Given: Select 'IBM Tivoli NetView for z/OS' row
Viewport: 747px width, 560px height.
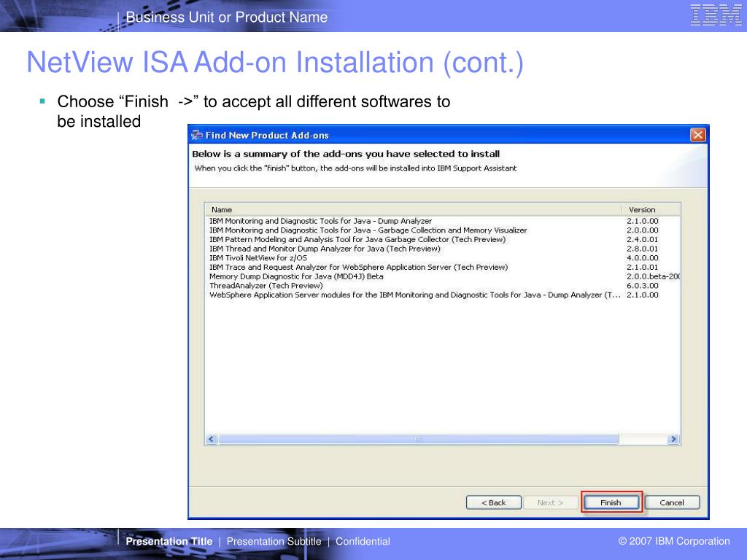Looking at the screenshot, I should click(x=442, y=257).
